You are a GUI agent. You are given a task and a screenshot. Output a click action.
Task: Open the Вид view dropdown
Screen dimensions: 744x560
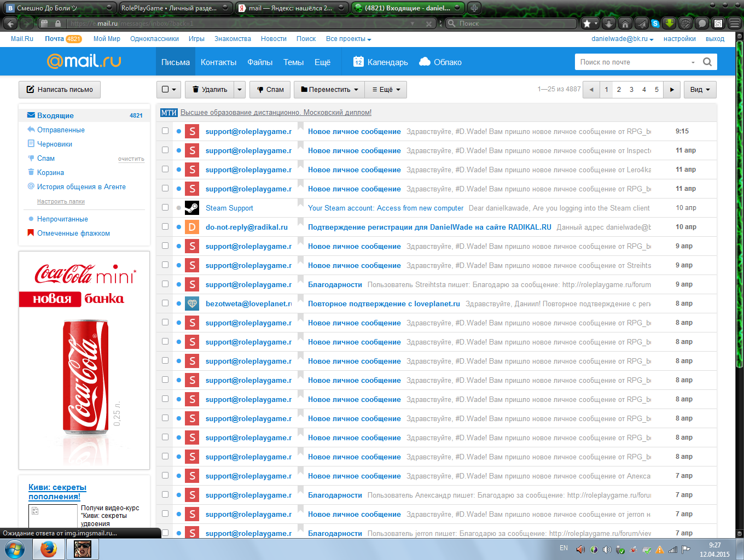click(700, 90)
